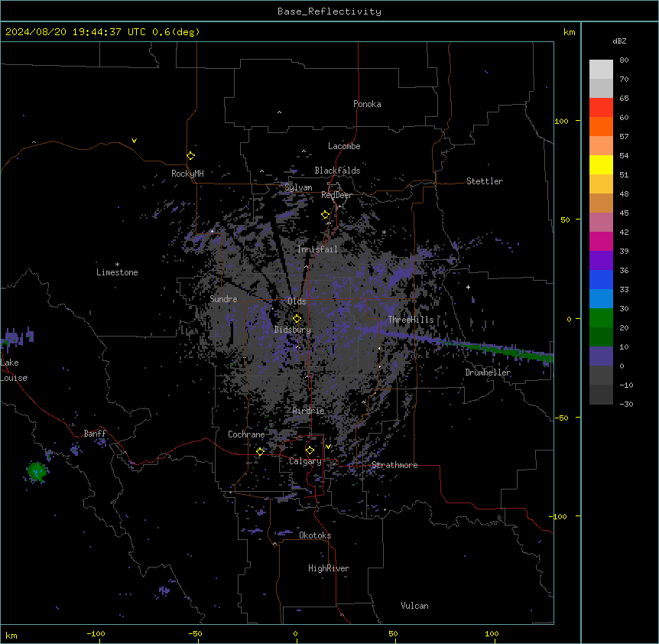Click the Okotoks city label
Screen dimensions: 659x644
(x=315, y=535)
